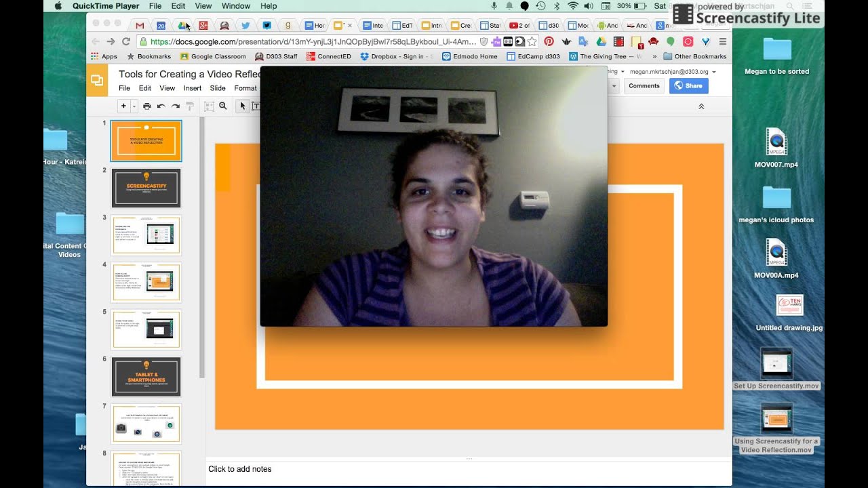
Task: Click the zoom to fit icon
Action: pyautogui.click(x=209, y=106)
